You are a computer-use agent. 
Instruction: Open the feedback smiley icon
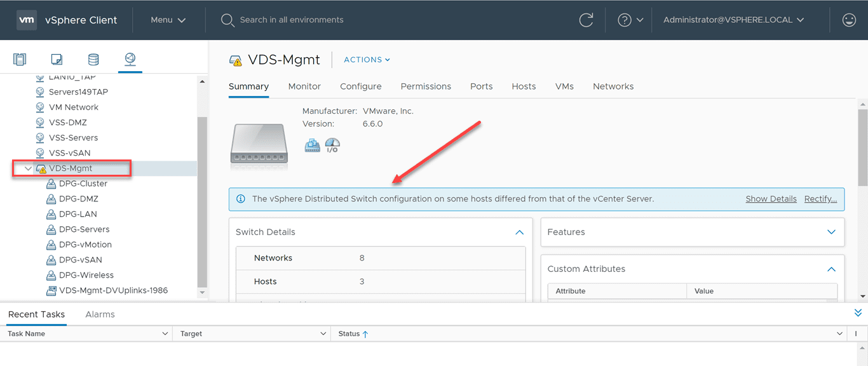click(x=849, y=20)
